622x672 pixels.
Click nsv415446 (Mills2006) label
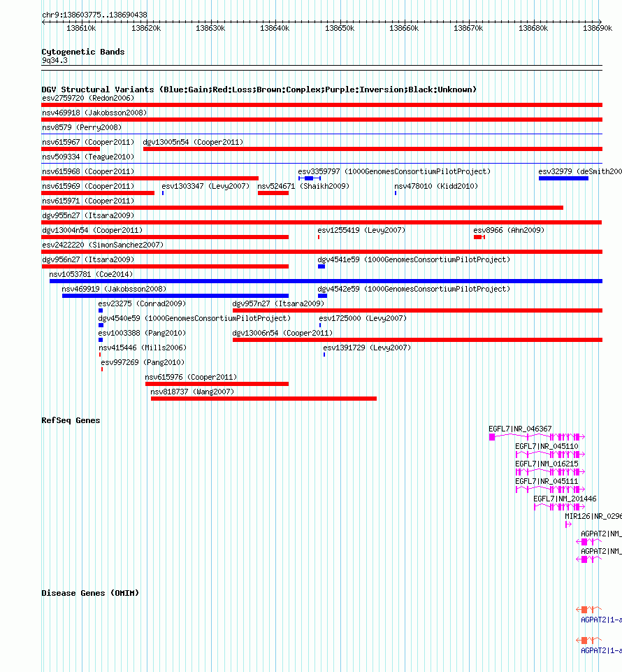[143, 348]
